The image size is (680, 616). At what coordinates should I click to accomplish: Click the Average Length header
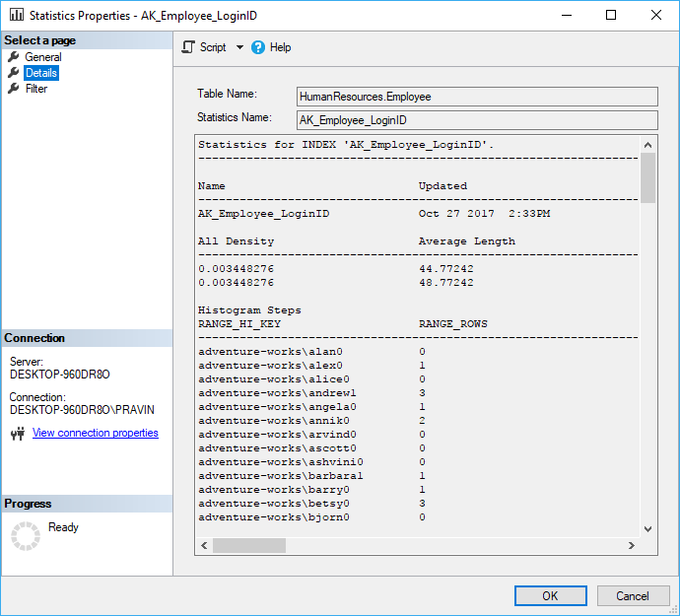[x=467, y=241]
